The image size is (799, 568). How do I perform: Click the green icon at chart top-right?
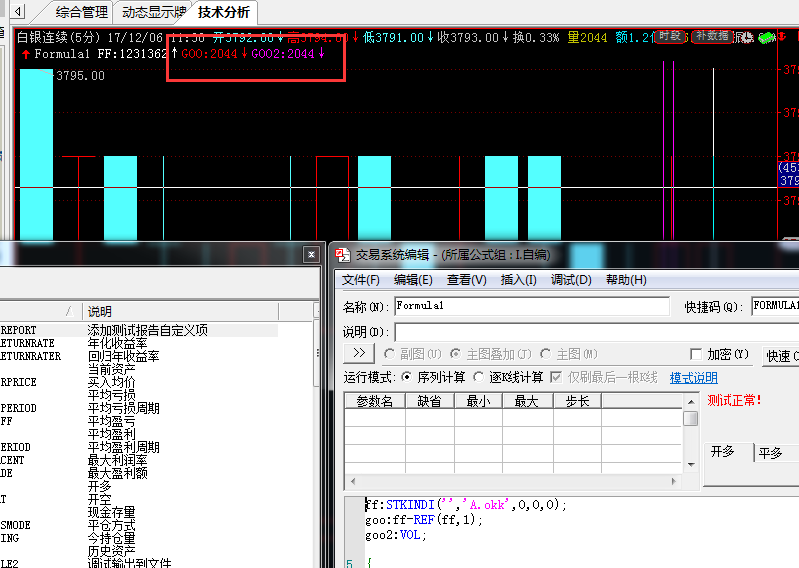point(767,38)
